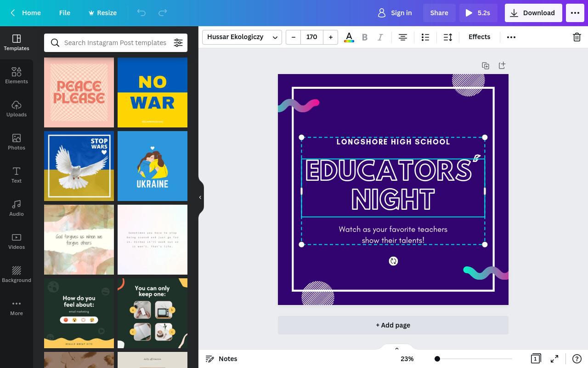Toggle italic formatting

pyautogui.click(x=380, y=37)
